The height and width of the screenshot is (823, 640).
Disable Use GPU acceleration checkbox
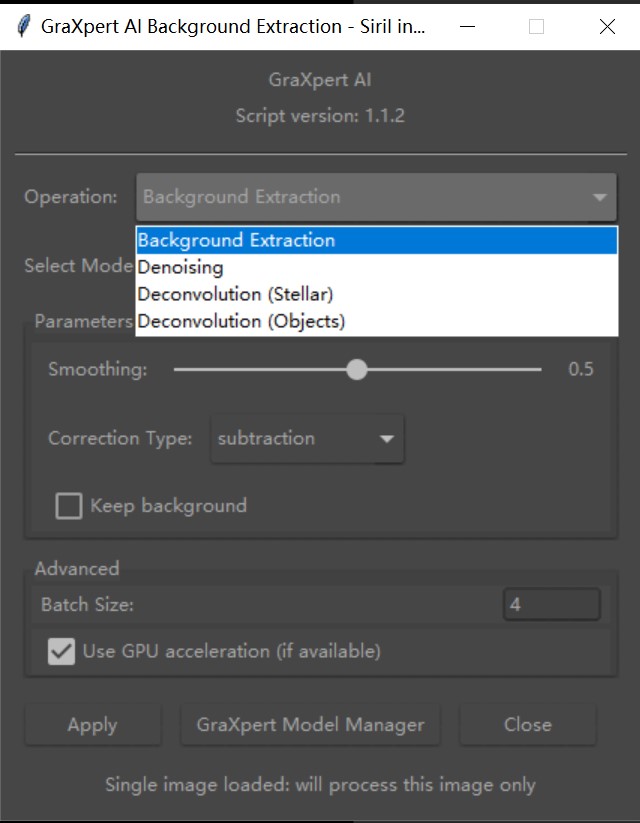pyautogui.click(x=61, y=651)
